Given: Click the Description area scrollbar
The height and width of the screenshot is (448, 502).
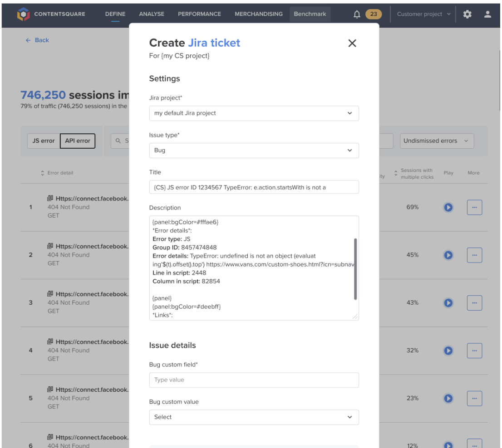Looking at the screenshot, I should (x=355, y=269).
